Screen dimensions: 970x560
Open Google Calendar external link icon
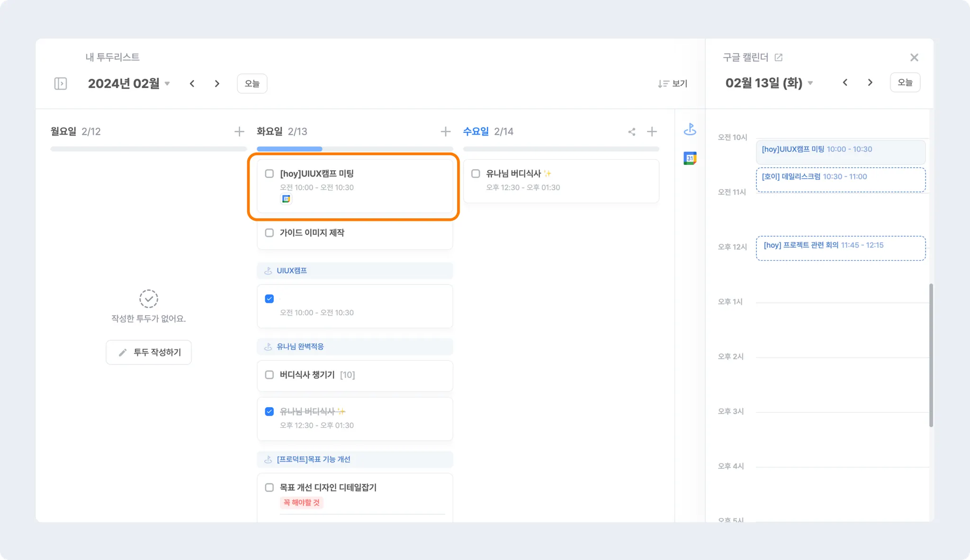click(778, 57)
